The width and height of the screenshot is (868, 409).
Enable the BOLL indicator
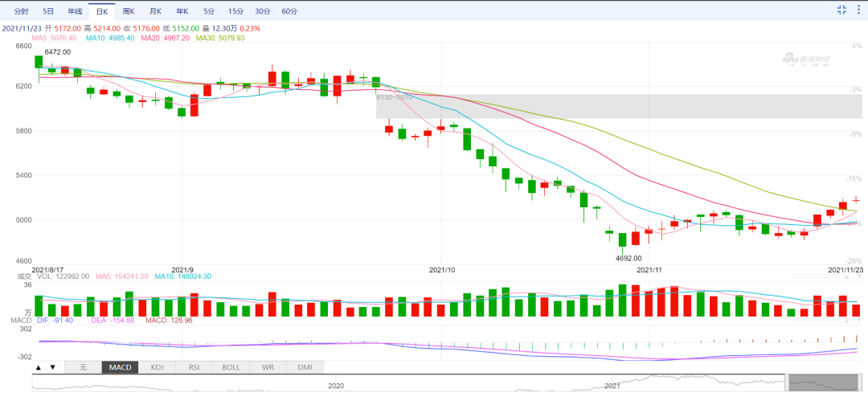coord(231,367)
